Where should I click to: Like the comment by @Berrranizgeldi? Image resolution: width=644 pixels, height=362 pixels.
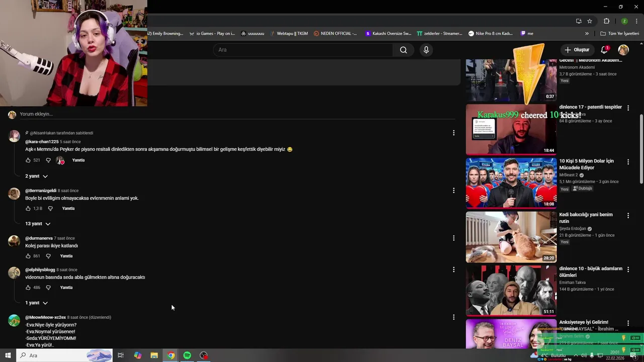click(28, 208)
